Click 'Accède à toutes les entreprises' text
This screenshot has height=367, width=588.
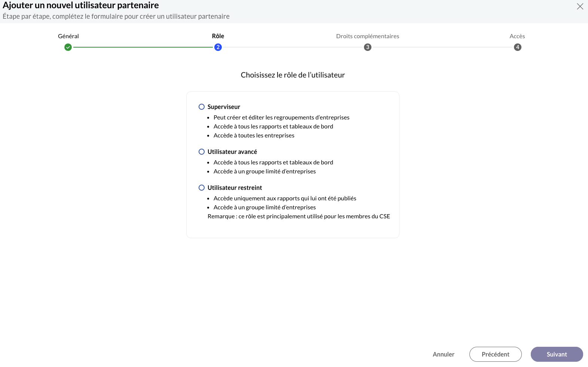[254, 135]
